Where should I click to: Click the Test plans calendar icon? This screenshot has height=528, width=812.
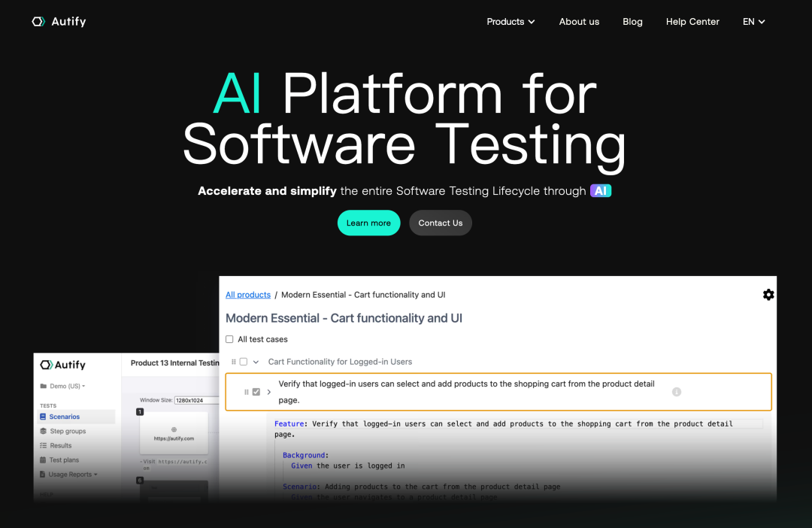[43, 460]
